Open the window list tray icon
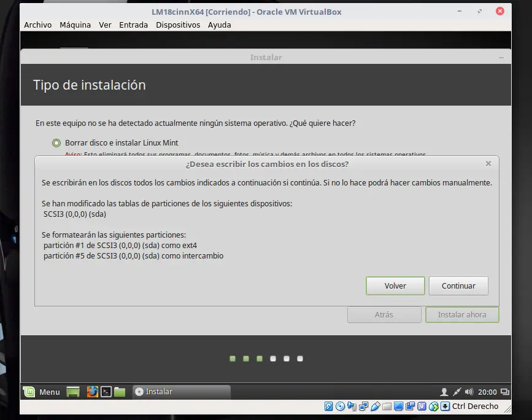Image resolution: width=532 pixels, height=420 pixels. tap(505, 392)
